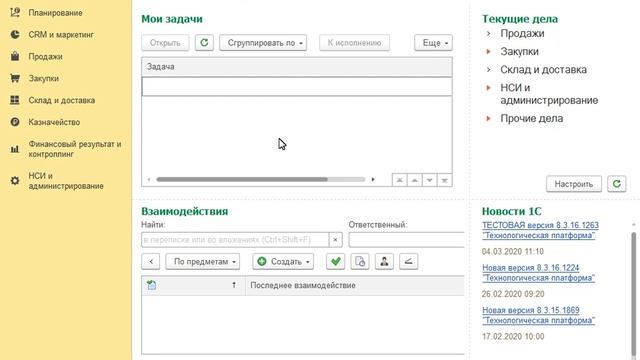The image size is (640, 360).
Task: Refresh the Мои задачи task list
Action: tap(204, 42)
